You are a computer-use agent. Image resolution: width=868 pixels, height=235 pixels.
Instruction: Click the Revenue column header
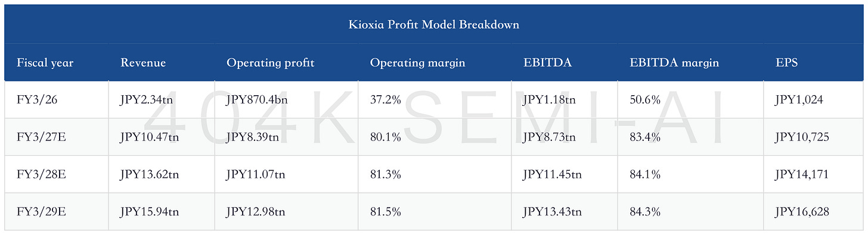click(143, 62)
